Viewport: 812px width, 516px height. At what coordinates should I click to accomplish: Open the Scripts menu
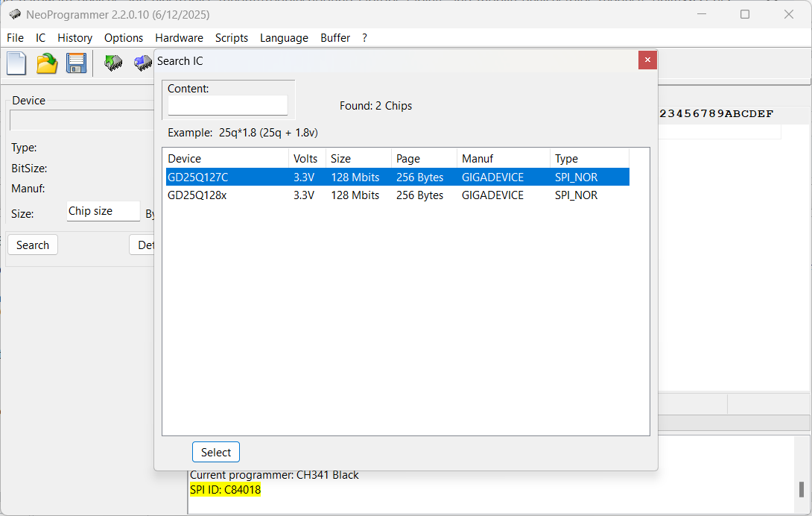[232, 38]
